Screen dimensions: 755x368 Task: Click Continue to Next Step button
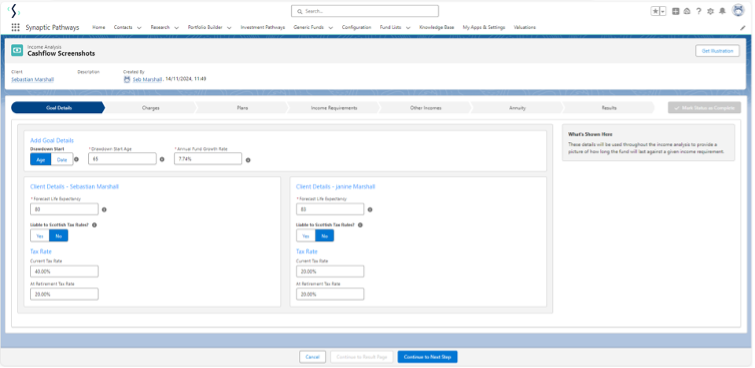click(428, 357)
